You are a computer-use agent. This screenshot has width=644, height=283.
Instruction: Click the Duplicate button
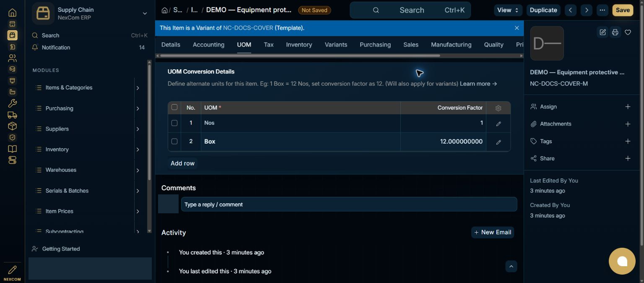543,10
